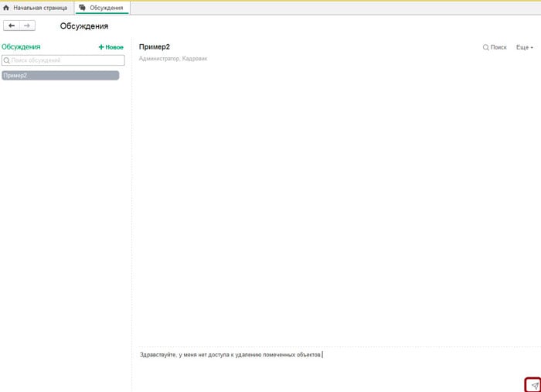Click the green Обсуждения sidebar header

[x=21, y=47]
